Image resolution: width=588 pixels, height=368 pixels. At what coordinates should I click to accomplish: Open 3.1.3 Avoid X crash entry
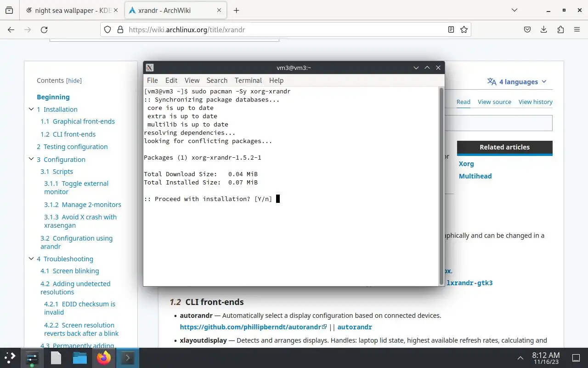[80, 221]
